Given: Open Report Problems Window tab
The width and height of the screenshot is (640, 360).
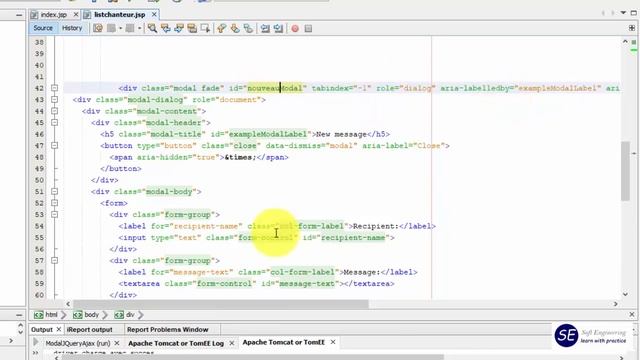Looking at the screenshot, I should (x=167, y=329).
